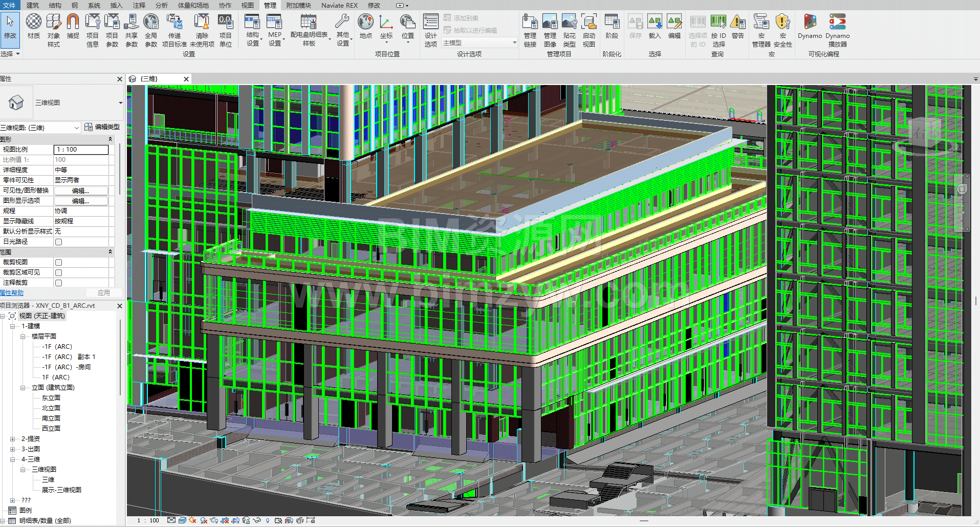The image size is (980, 527).
Task: Open the 视图 ribbon tab
Action: tap(247, 5)
